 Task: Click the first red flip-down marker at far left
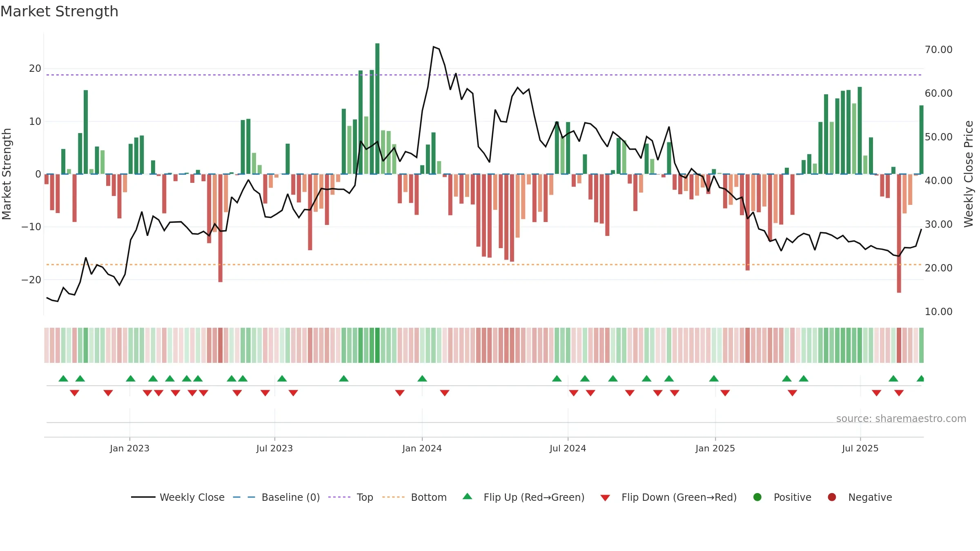tap(74, 393)
